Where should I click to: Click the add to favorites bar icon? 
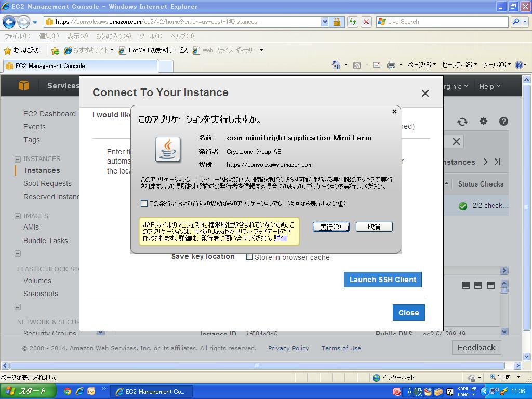[x=55, y=50]
